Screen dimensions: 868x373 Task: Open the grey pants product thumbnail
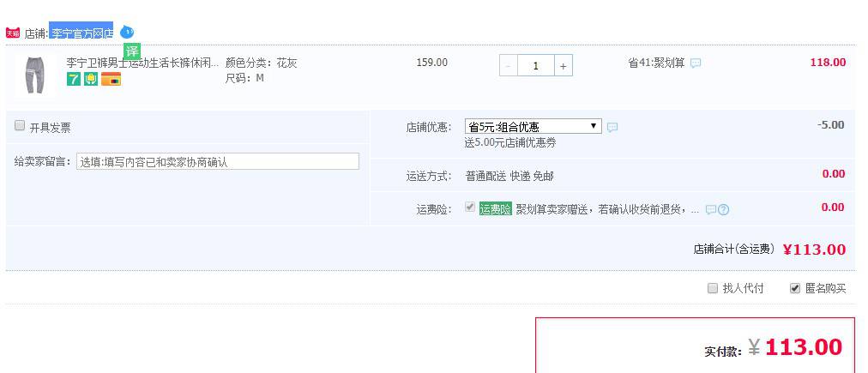click(x=35, y=76)
